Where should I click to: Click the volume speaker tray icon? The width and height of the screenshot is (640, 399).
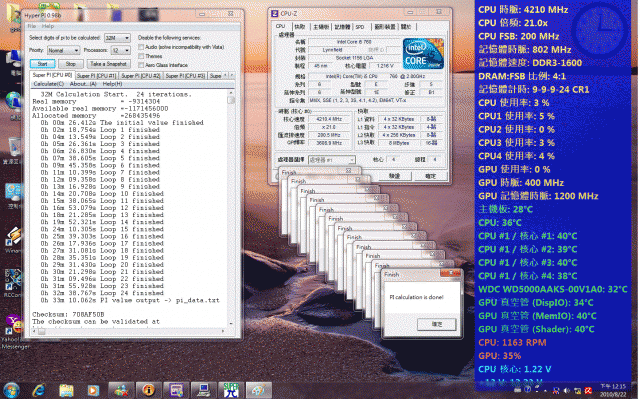point(566,390)
